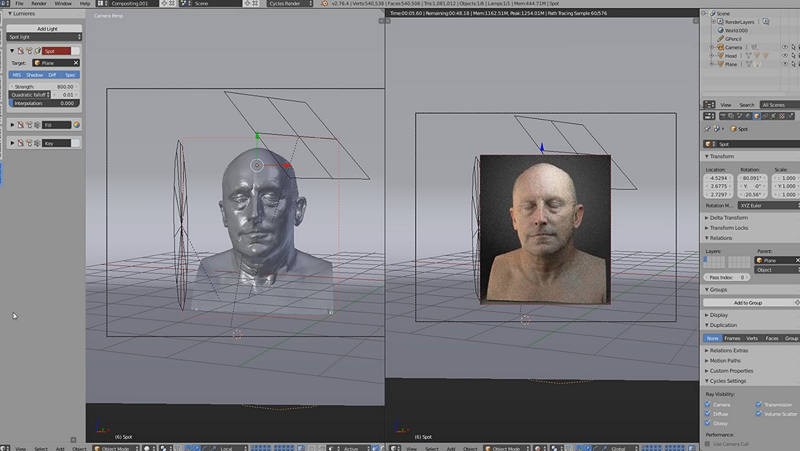Open the Spot light type dropdown
Viewport: 800px width, 451px height.
coord(45,37)
